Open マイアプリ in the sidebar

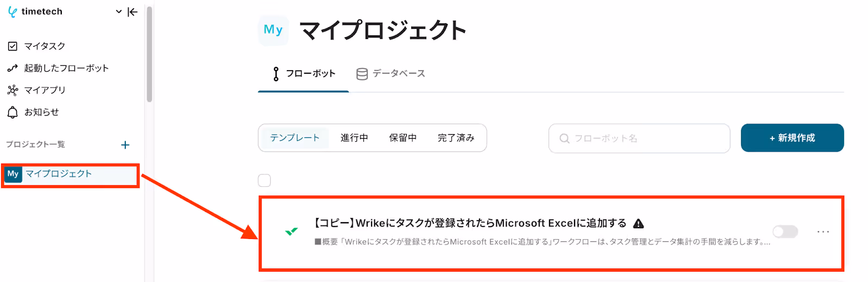click(44, 90)
